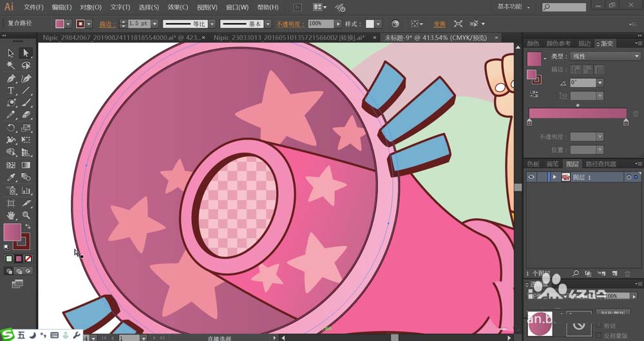Select the Eyedropper tool
The width and height of the screenshot is (644, 341).
point(11,178)
